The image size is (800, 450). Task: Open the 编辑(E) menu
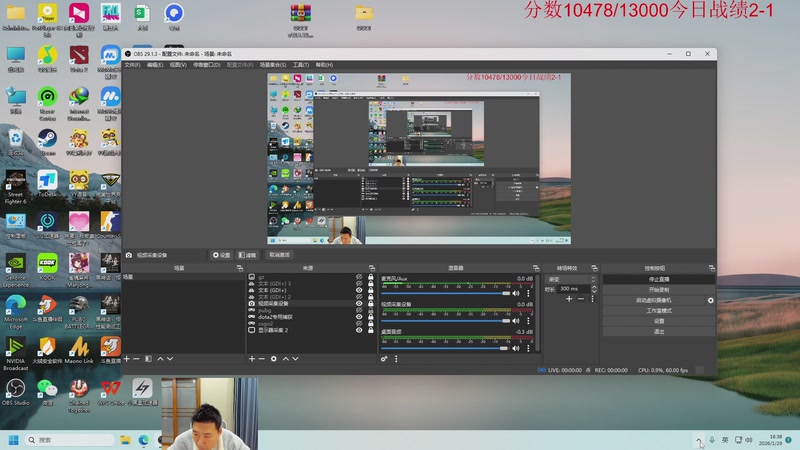click(155, 65)
